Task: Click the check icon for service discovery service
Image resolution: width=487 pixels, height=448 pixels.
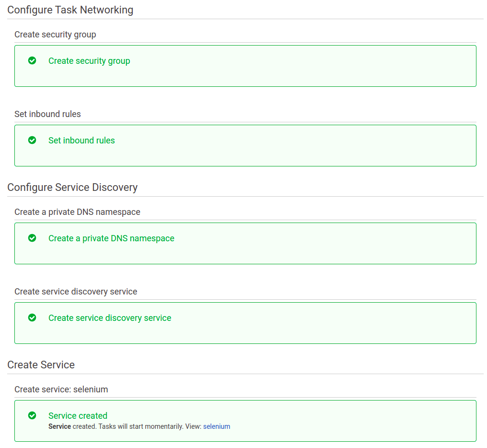Action: pyautogui.click(x=32, y=318)
